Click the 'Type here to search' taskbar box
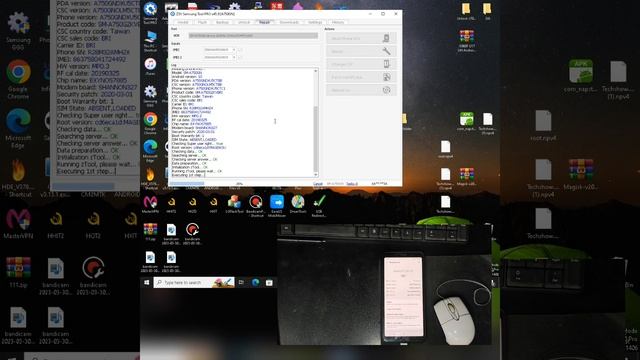640x360 pixels. pyautogui.click(x=194, y=282)
